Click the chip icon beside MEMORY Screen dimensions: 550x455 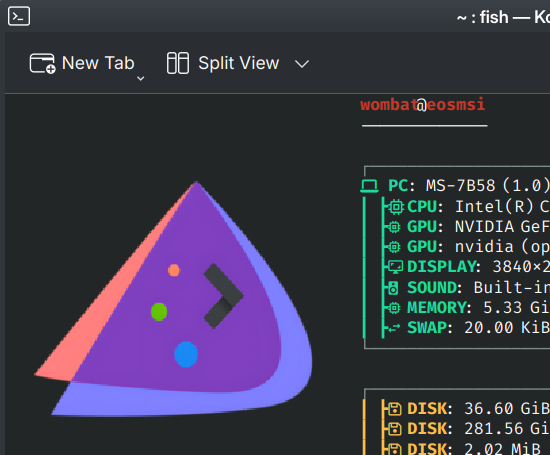click(394, 308)
